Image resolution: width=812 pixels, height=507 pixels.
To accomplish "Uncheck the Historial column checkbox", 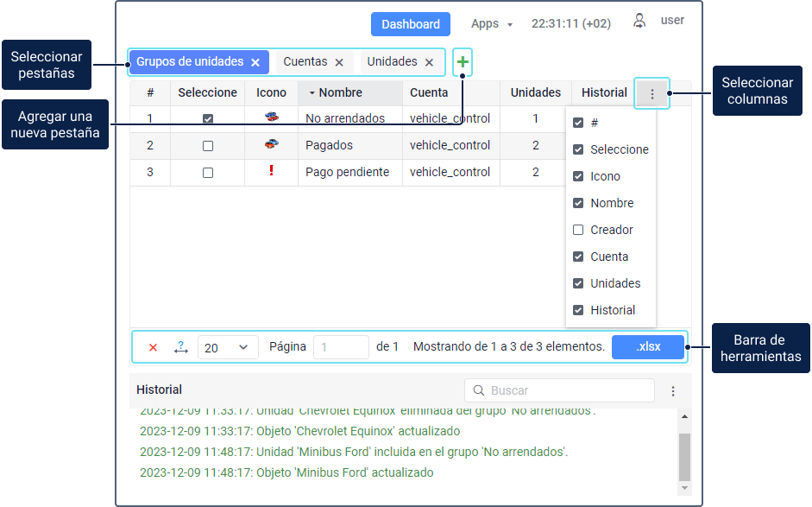I will (x=578, y=310).
